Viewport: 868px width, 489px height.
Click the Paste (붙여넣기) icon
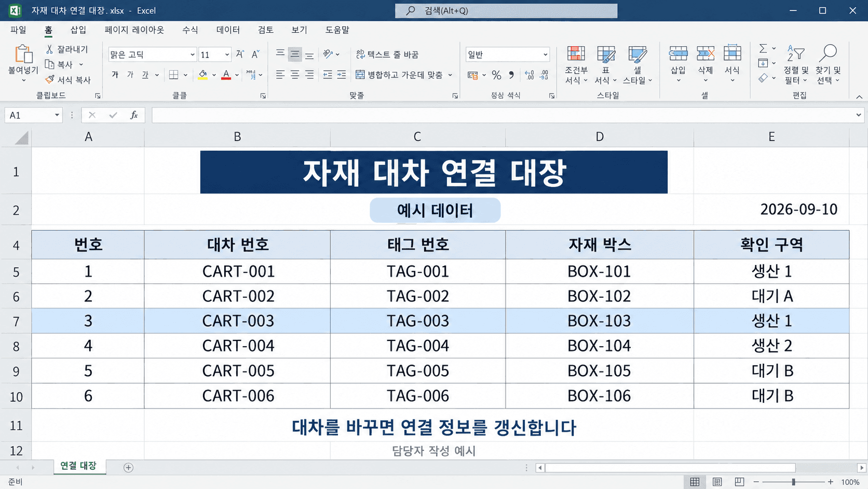(x=23, y=54)
